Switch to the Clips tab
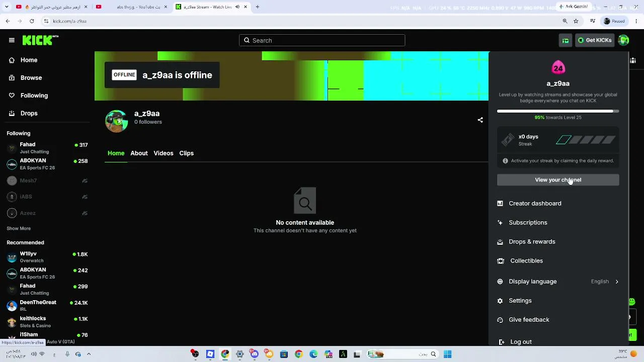This screenshot has height=362, width=644. [x=187, y=153]
